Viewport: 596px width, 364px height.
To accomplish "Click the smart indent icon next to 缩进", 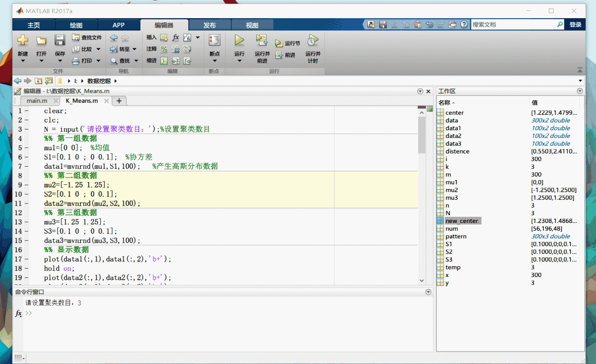I will point(164,61).
